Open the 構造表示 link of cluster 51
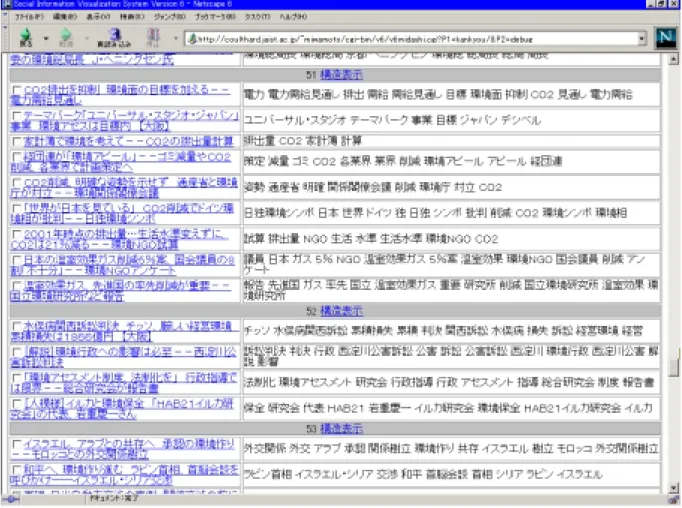The height and width of the screenshot is (508, 682). [341, 75]
